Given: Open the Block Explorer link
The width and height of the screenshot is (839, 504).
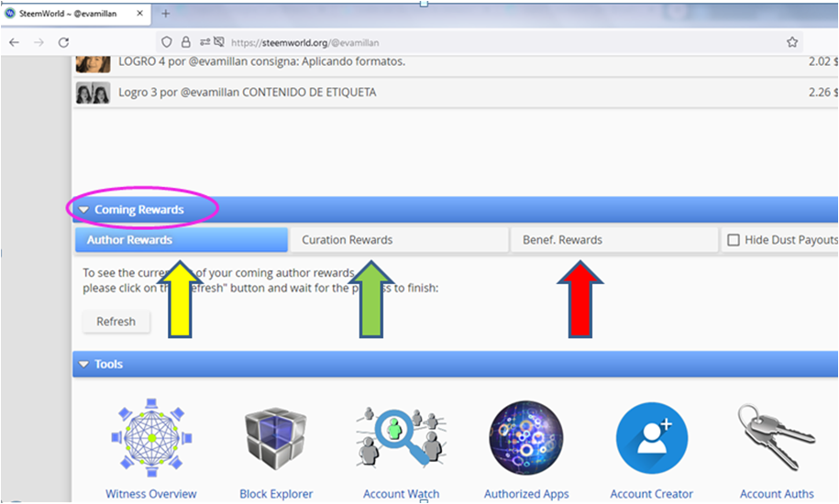Looking at the screenshot, I should click(276, 494).
